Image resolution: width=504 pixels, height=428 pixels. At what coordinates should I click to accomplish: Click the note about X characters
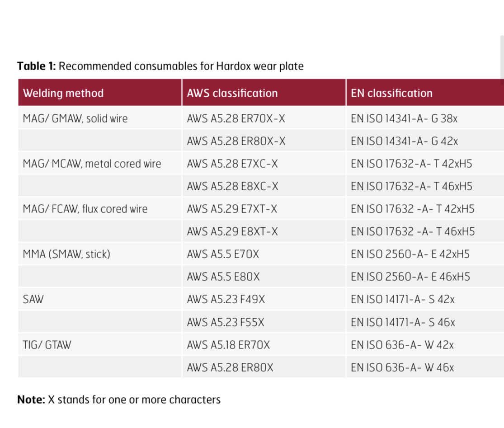coord(119,400)
